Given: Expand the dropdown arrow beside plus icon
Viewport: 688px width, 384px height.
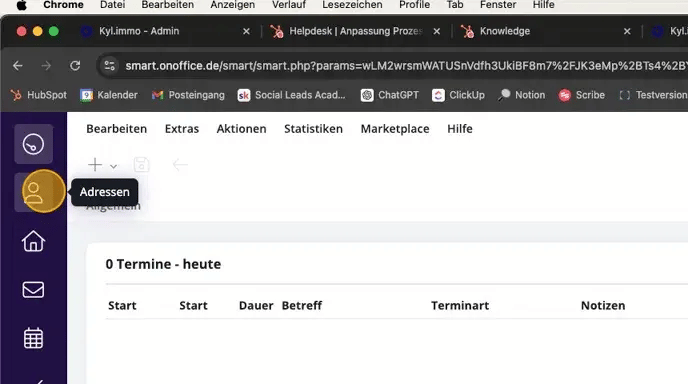Looking at the screenshot, I should [x=114, y=166].
